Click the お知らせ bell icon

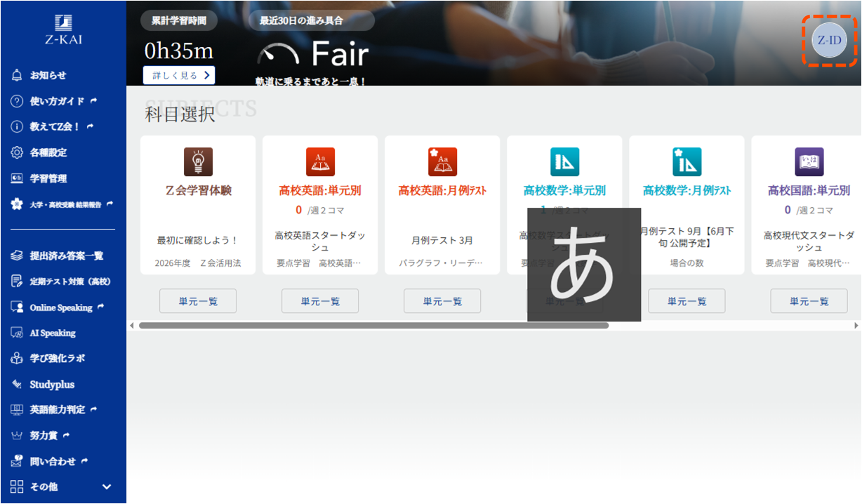(x=18, y=75)
